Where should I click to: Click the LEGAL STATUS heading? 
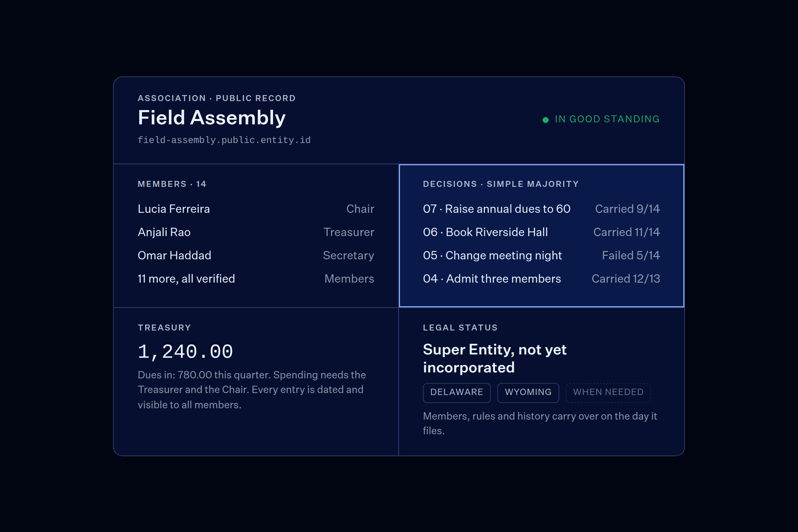pos(460,328)
